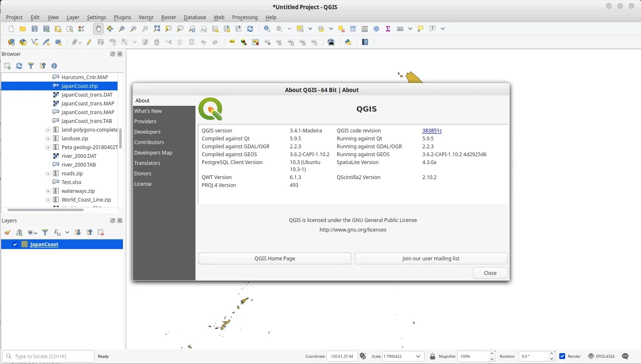The height and width of the screenshot is (364, 641).
Task: Click the JapanCoast layer color swatch
Action: pos(25,244)
